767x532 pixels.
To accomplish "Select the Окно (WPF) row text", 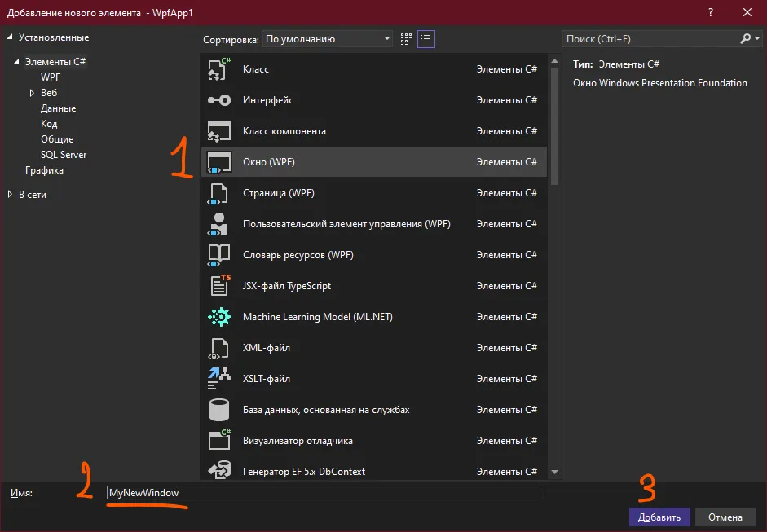I will pos(269,162).
